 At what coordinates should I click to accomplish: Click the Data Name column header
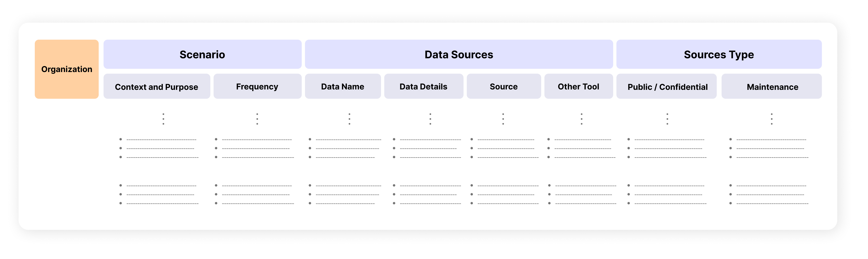[343, 87]
